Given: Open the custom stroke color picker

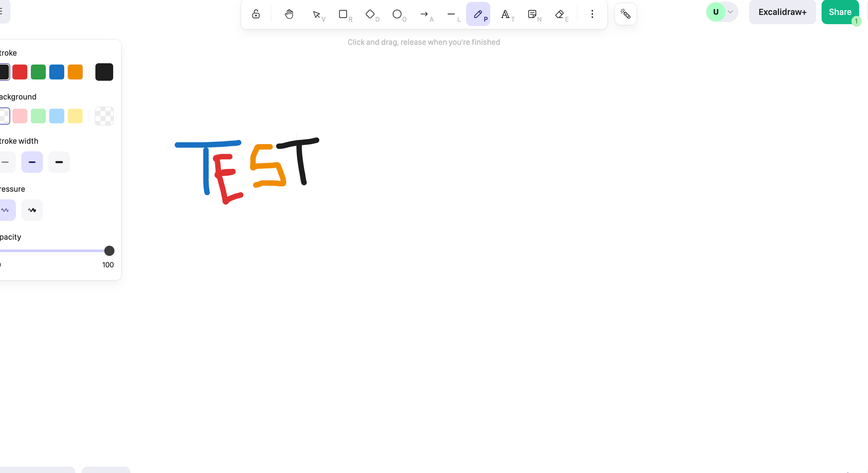Looking at the screenshot, I should [x=104, y=72].
